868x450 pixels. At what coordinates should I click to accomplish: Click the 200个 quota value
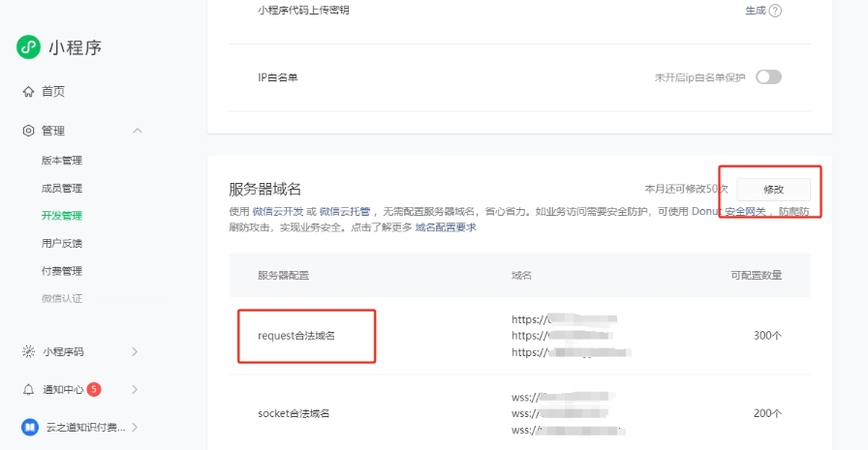[x=767, y=413]
